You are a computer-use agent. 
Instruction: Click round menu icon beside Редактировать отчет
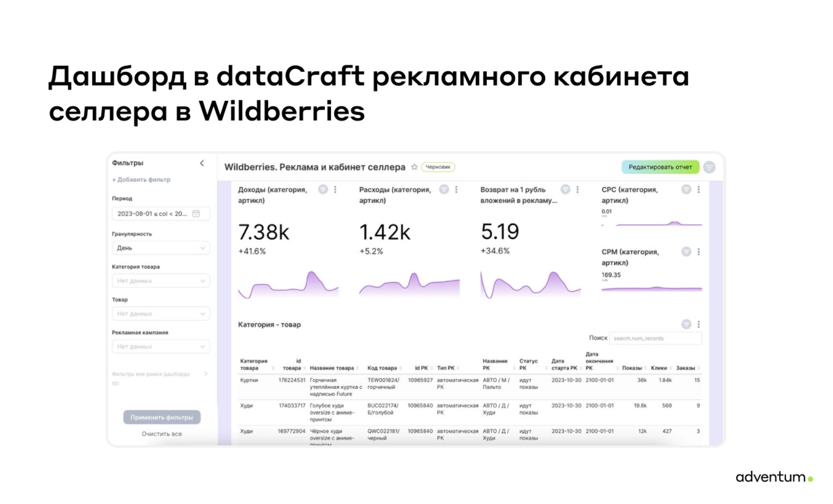click(x=709, y=167)
